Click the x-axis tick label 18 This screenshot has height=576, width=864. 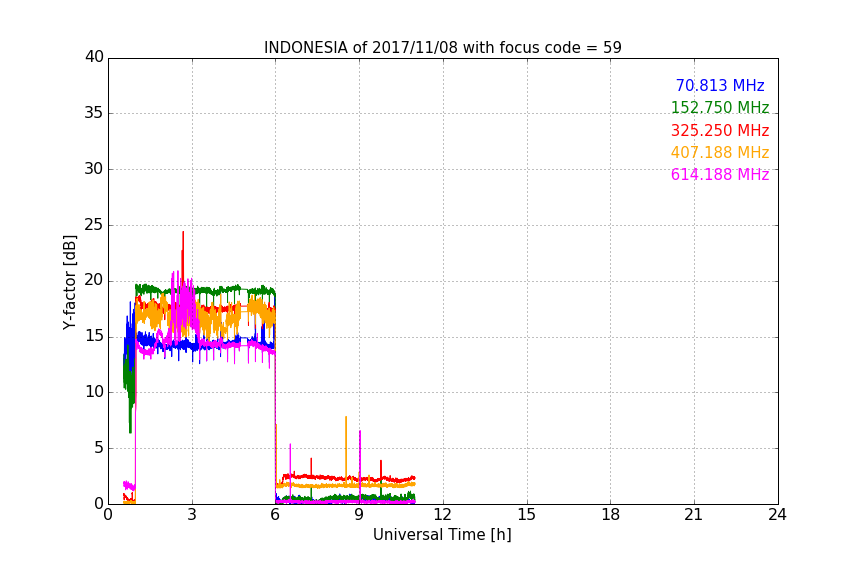tap(611, 515)
